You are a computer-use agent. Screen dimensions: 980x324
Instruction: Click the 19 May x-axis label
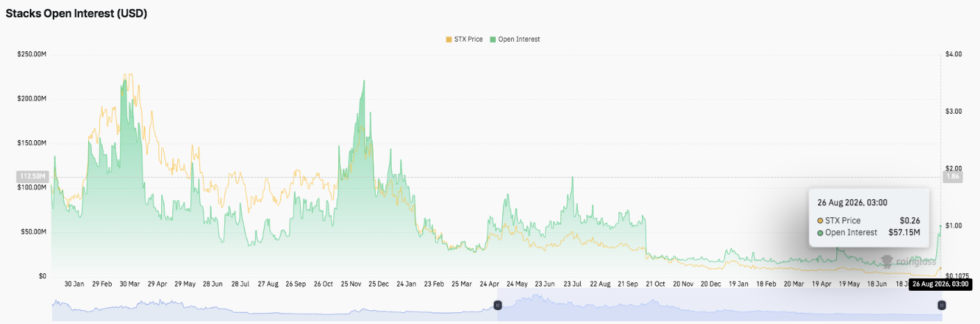849,284
